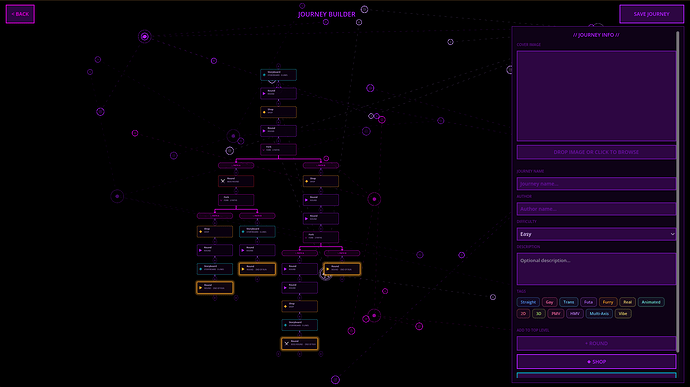Open the Difficulty dropdown showing Easy
This screenshot has width=690, height=387.
(x=596, y=234)
